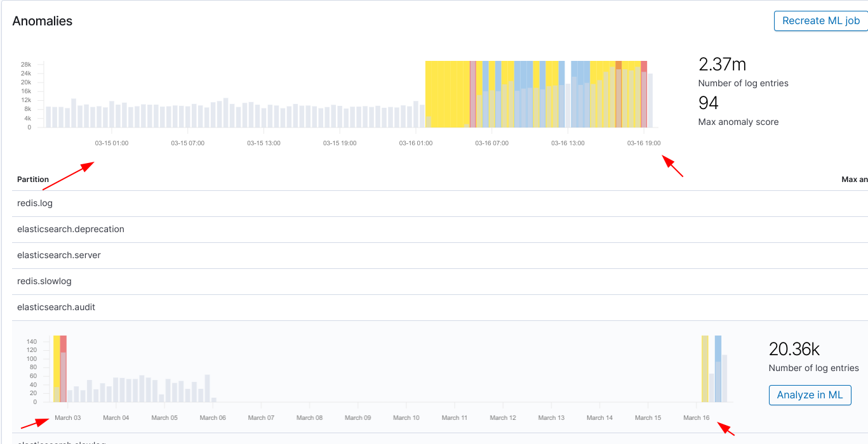Click the 140 y-axis label
The width and height of the screenshot is (868, 444).
(x=32, y=342)
